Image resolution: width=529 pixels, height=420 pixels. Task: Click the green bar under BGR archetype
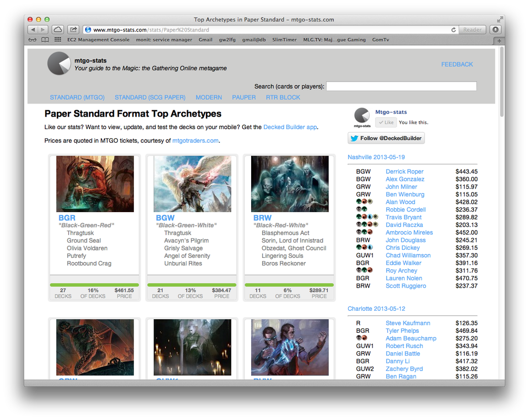click(94, 285)
